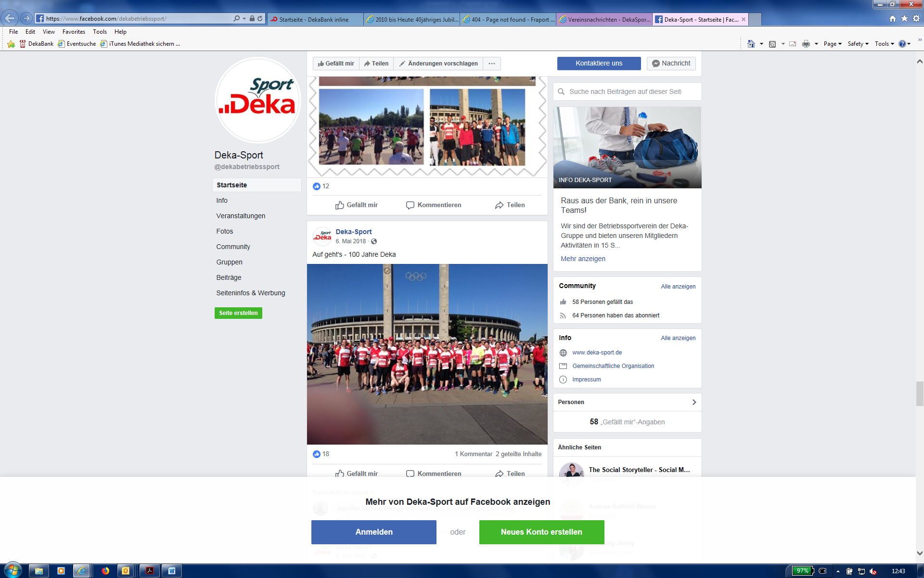Viewport: 924px width, 578px height.
Task: Click the IE home icon near tabs
Action: tap(892, 19)
